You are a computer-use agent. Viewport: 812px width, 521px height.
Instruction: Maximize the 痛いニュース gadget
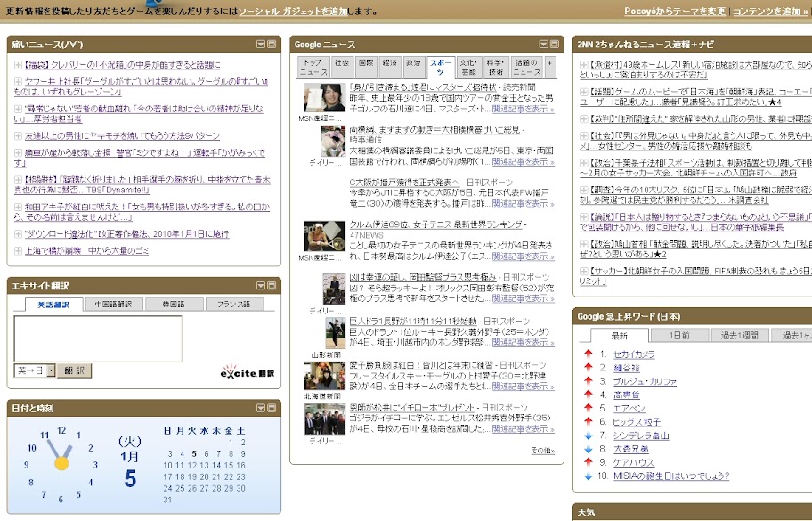(x=272, y=45)
